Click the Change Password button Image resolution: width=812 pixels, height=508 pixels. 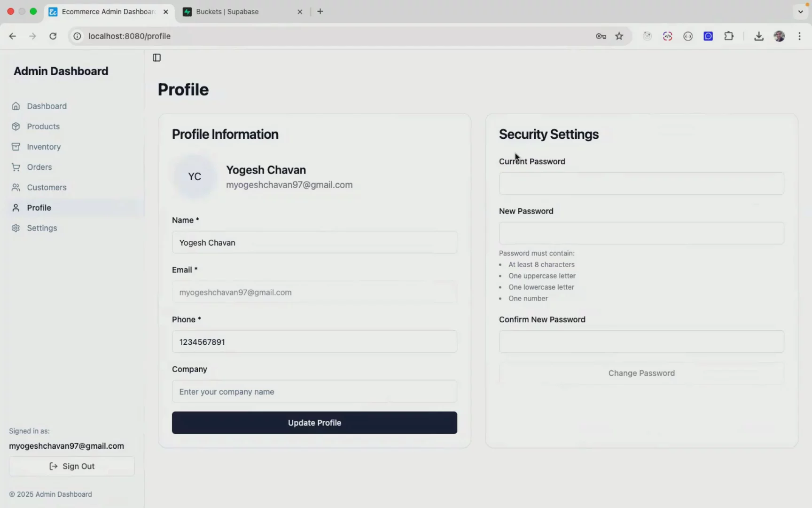pyautogui.click(x=641, y=373)
